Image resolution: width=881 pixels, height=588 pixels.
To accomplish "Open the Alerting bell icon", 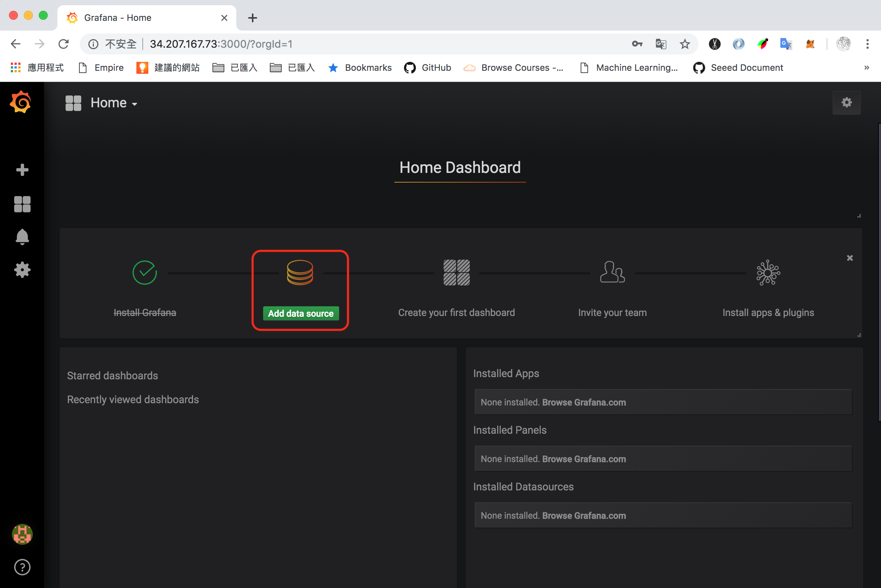I will 22,237.
